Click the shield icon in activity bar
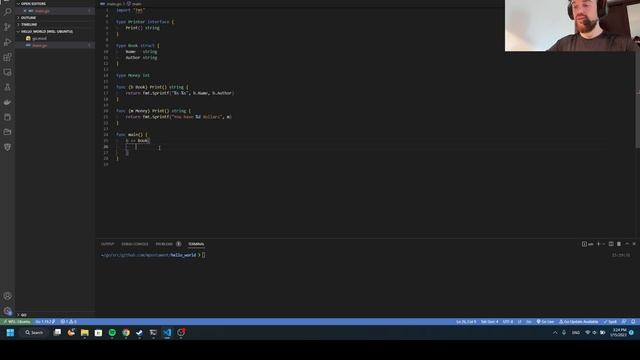Screen dimensions: 640x360 (7, 147)
